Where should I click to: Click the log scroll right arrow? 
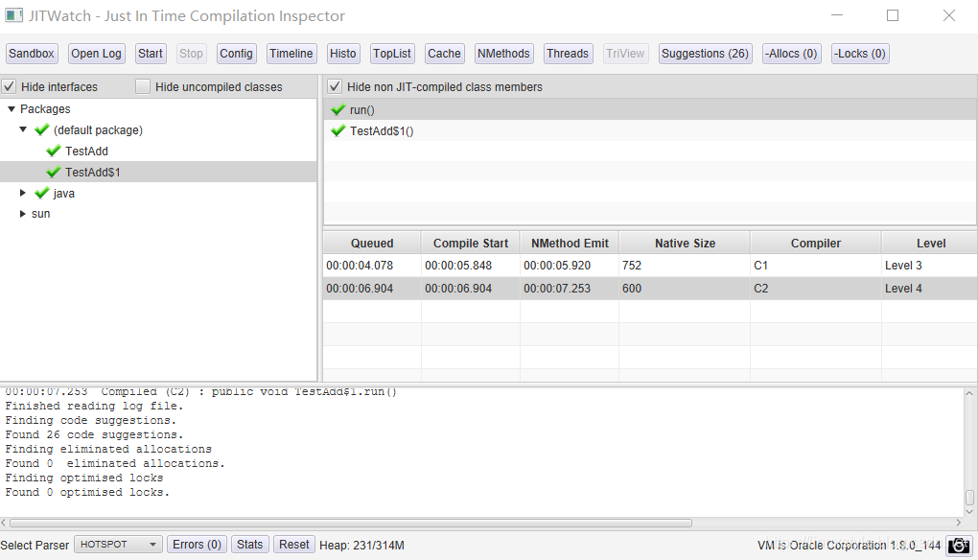[x=959, y=523]
